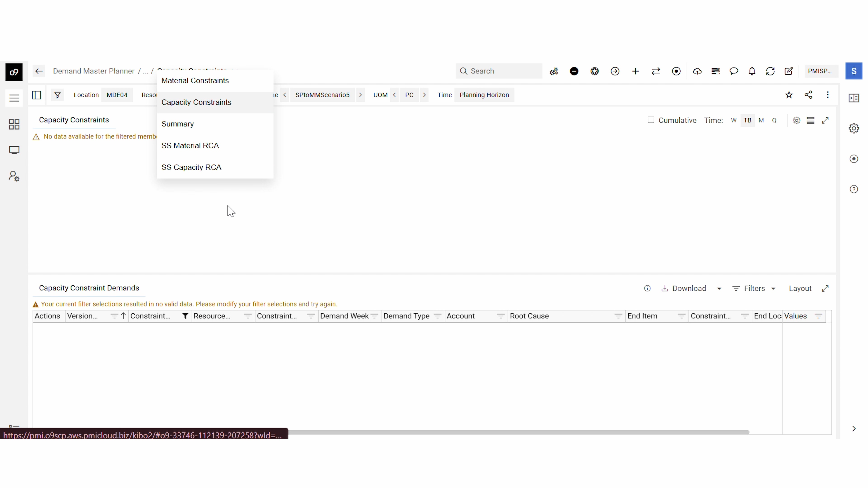Select Summary menu item

point(215,124)
